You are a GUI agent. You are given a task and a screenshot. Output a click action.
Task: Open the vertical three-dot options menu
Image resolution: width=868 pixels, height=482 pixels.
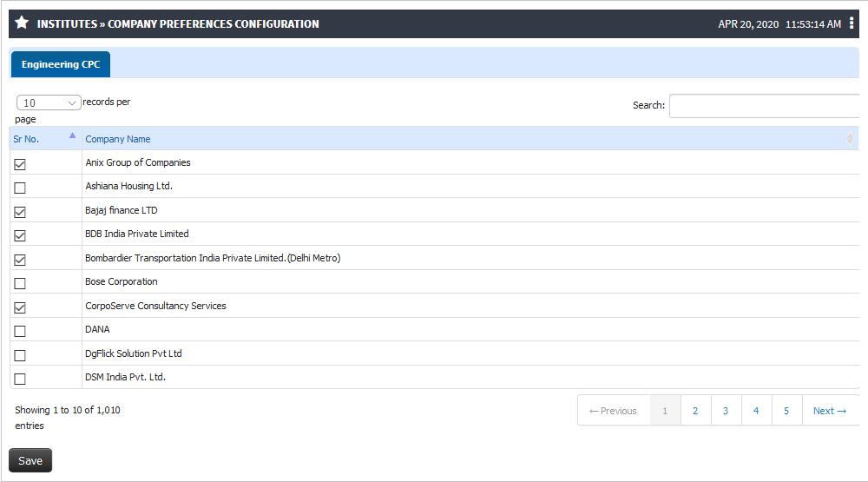[852, 23]
